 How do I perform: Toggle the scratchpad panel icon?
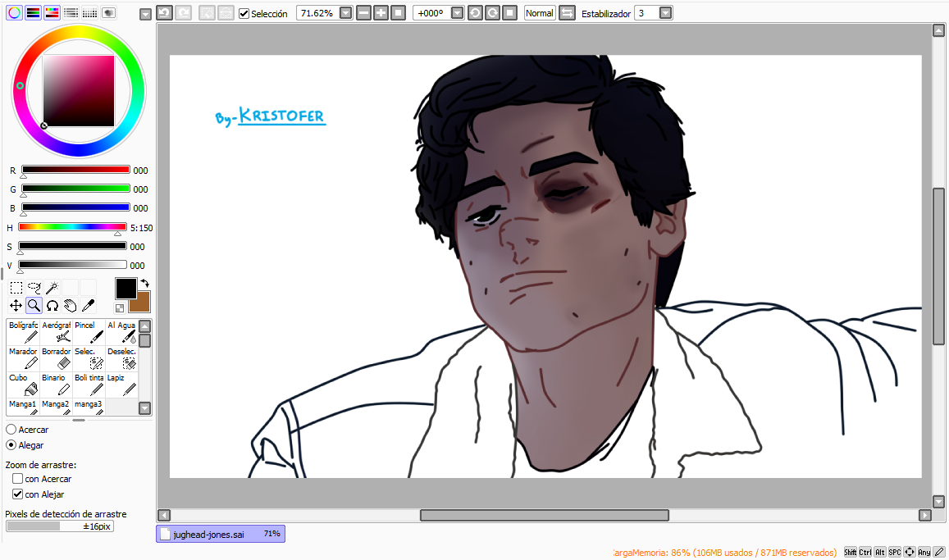pos(108,12)
